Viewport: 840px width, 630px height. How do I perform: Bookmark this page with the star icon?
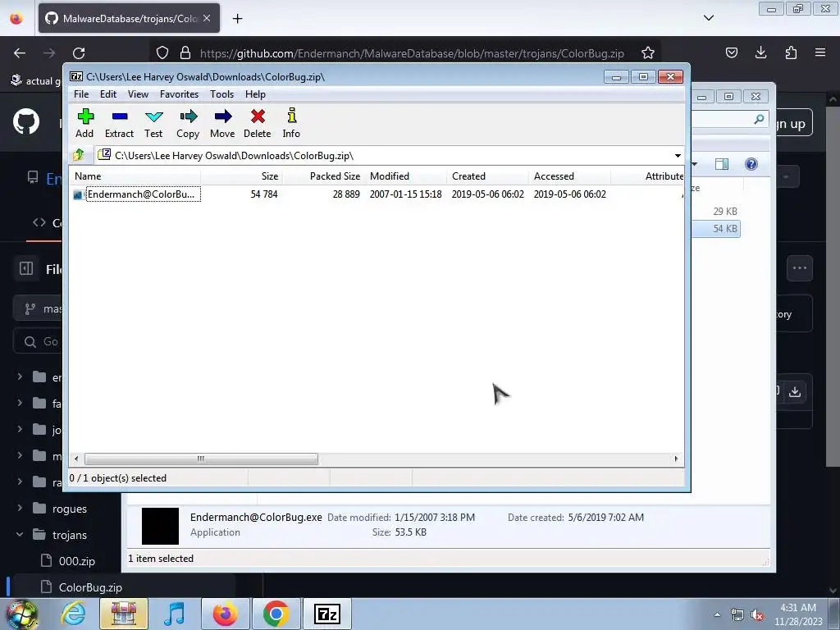point(648,53)
